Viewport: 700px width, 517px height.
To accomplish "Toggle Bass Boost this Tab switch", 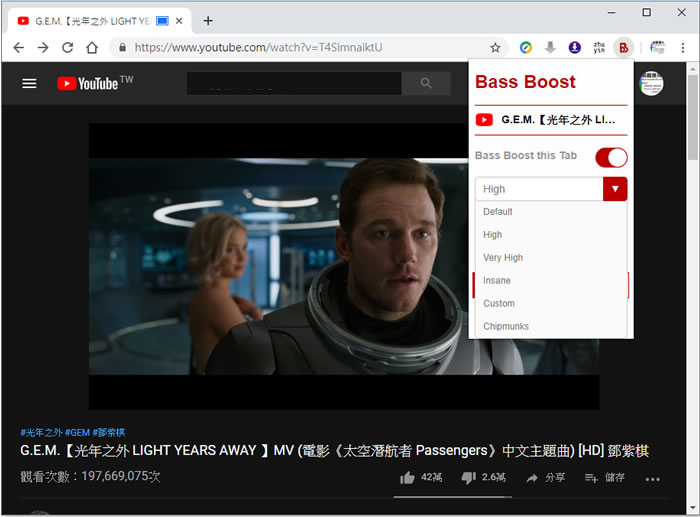I will [611, 157].
